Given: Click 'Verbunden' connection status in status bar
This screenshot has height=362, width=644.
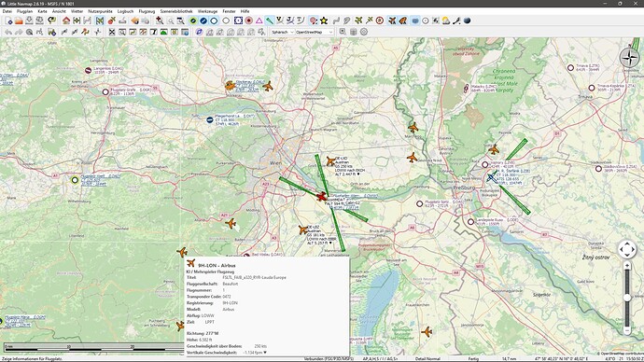Looking at the screenshot, I should tap(329, 358).
